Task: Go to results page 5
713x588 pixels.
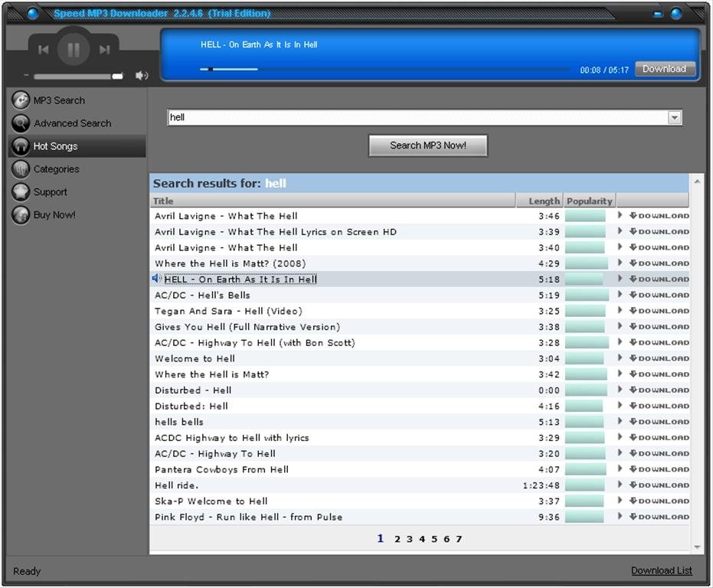Action: point(434,539)
